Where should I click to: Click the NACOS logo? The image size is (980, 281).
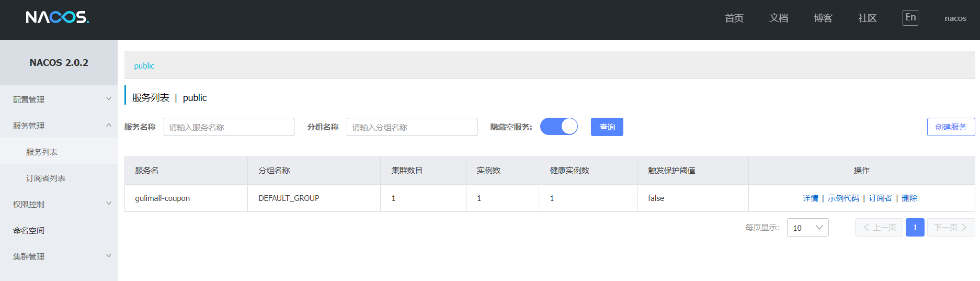click(58, 17)
